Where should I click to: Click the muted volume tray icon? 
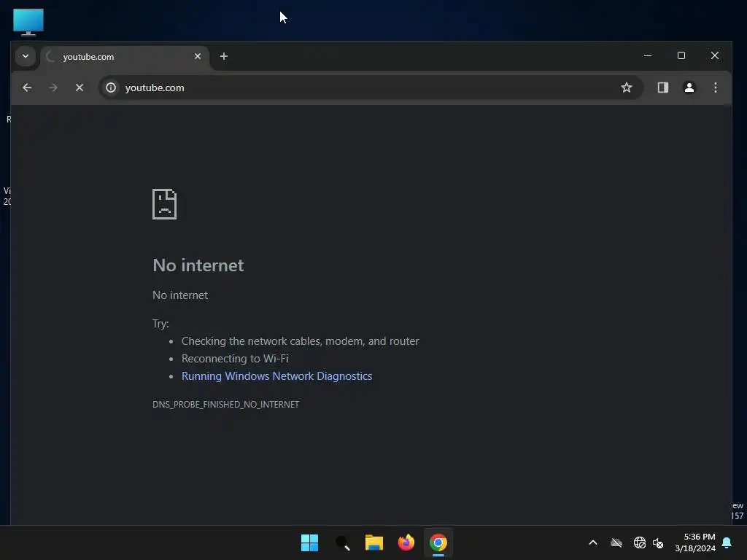pyautogui.click(x=659, y=542)
